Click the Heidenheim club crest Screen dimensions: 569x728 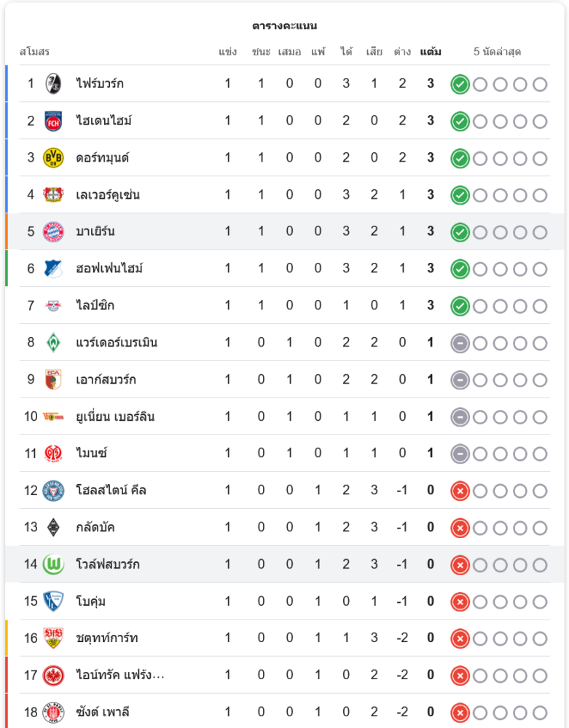click(x=53, y=121)
